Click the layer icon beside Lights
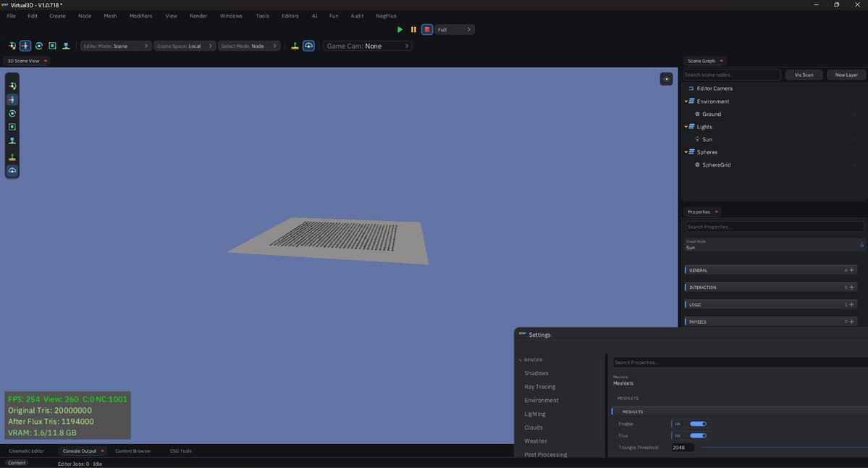 [x=691, y=127]
